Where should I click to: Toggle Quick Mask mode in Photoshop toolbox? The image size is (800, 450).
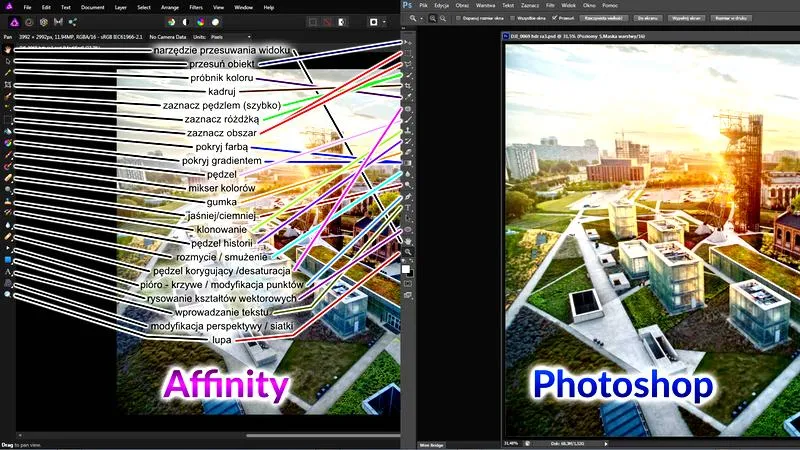(x=408, y=284)
